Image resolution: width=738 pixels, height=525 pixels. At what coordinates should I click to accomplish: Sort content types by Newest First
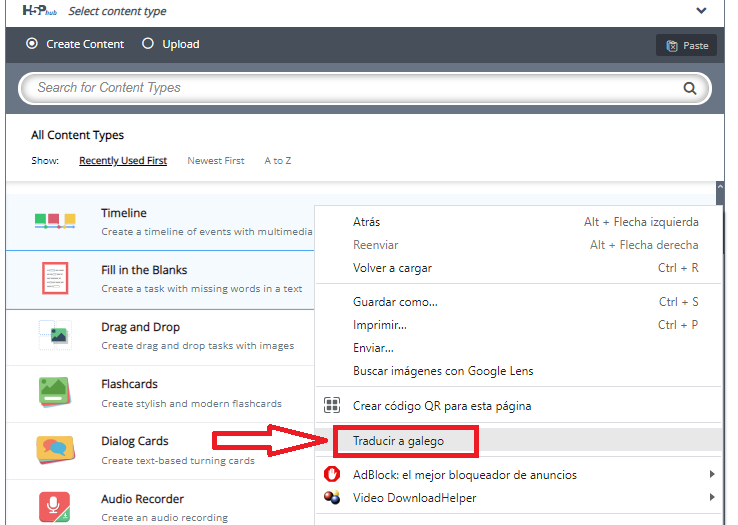216,161
